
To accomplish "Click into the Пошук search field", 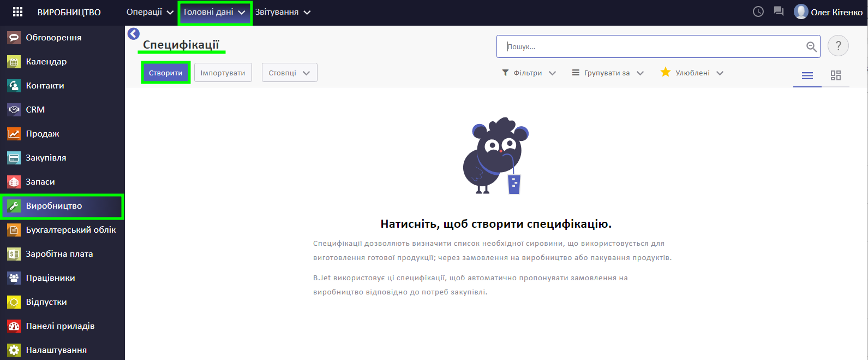I will point(652,47).
